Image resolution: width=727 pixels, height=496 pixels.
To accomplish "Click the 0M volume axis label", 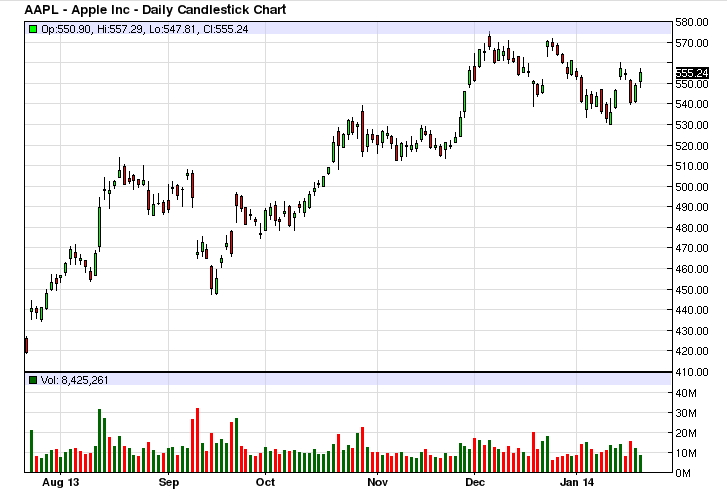I will 683,473.
